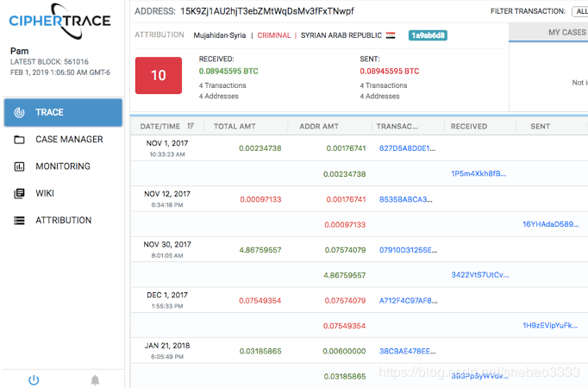
Task: Click address amount 0.00600000
Action: (344, 351)
